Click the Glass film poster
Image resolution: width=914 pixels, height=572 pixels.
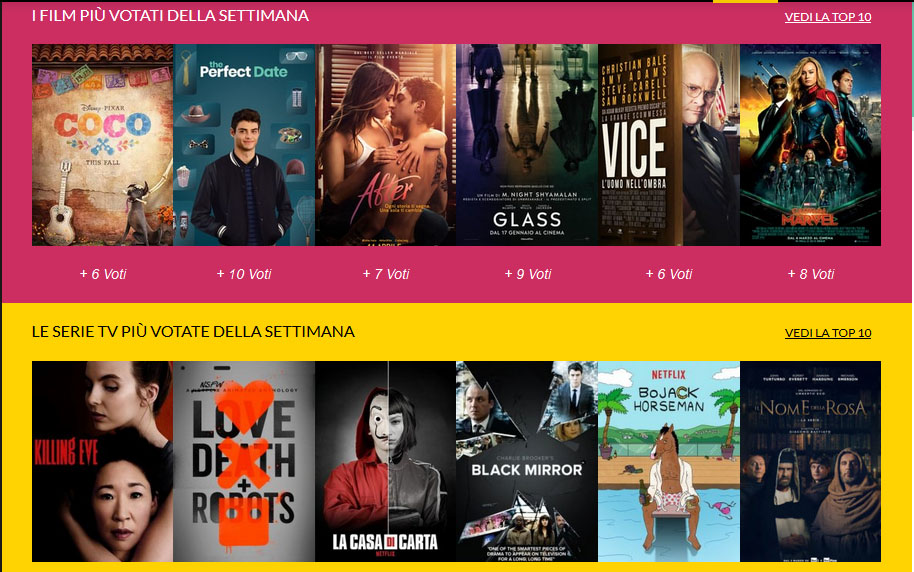528,145
